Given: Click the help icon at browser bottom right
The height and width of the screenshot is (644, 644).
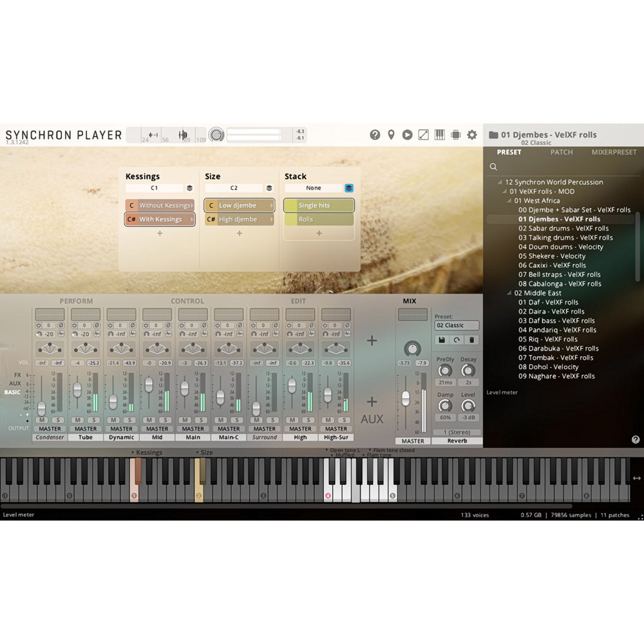Looking at the screenshot, I should tap(636, 439).
